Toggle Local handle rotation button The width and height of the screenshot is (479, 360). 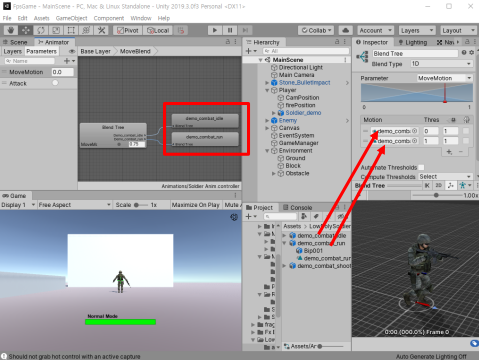(x=158, y=30)
